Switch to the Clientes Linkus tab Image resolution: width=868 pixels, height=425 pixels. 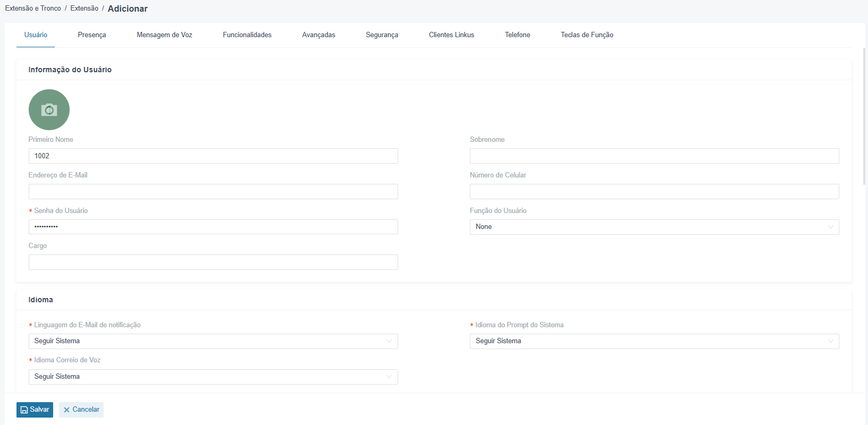(x=452, y=35)
